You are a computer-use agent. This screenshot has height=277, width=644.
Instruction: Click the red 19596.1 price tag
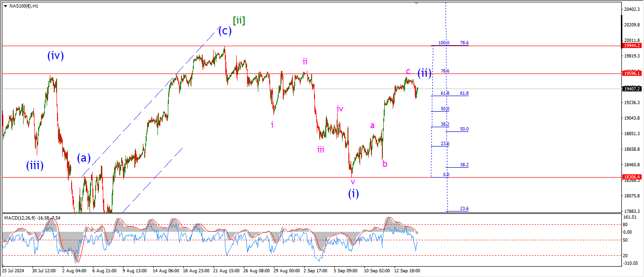631,73
